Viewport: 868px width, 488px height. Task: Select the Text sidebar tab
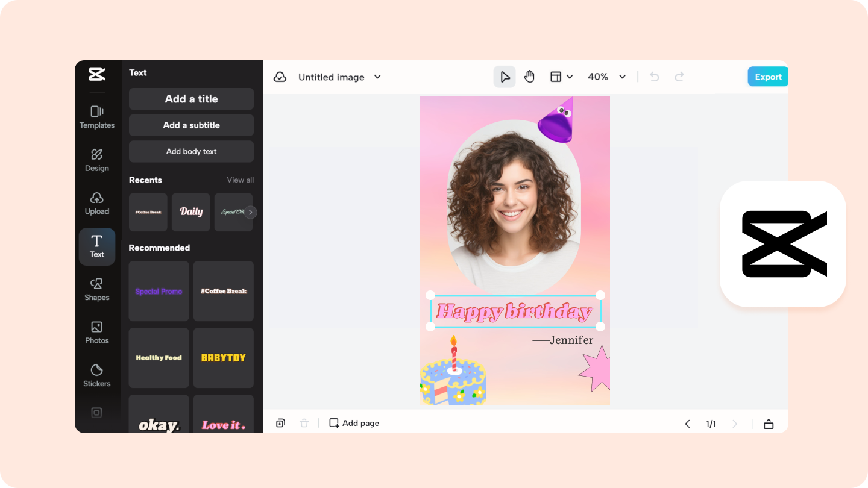[x=97, y=246]
